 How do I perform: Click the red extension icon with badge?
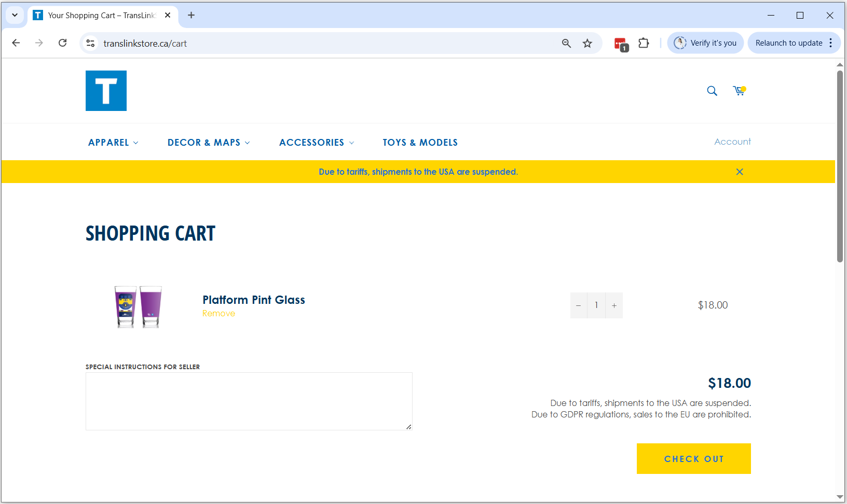click(x=621, y=44)
